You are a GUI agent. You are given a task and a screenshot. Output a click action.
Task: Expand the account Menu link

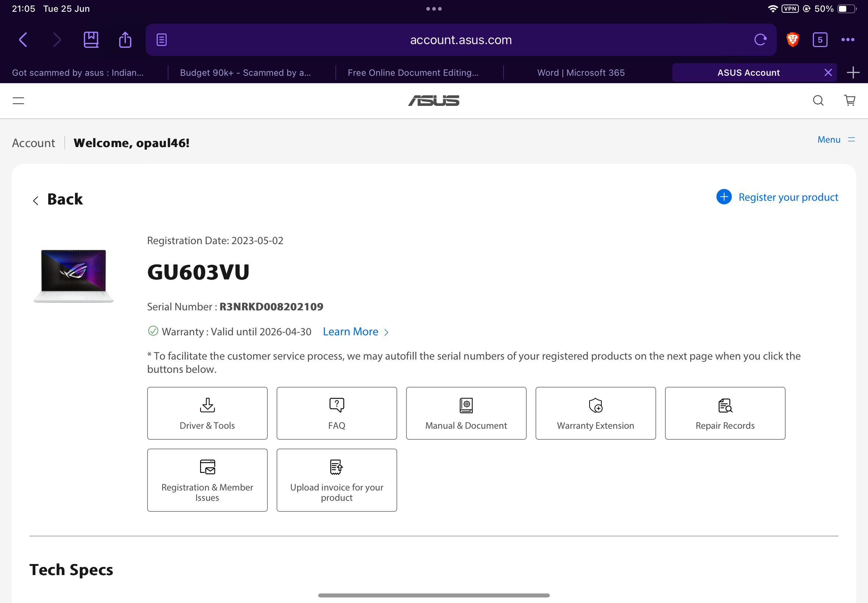click(836, 139)
